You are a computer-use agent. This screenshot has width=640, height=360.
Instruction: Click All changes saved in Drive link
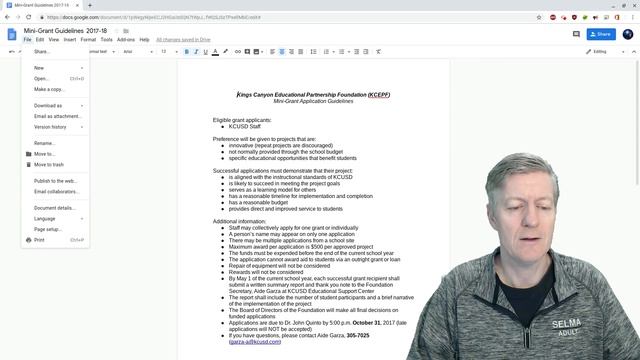point(183,40)
